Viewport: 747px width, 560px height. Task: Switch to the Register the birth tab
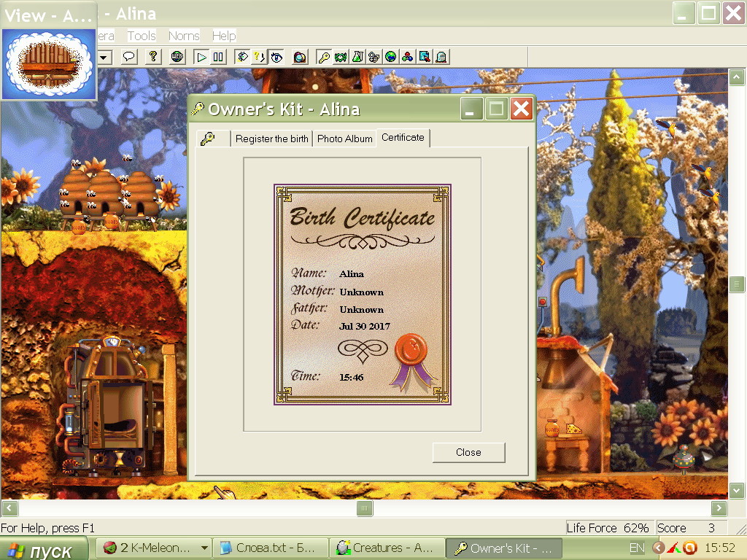pyautogui.click(x=271, y=139)
